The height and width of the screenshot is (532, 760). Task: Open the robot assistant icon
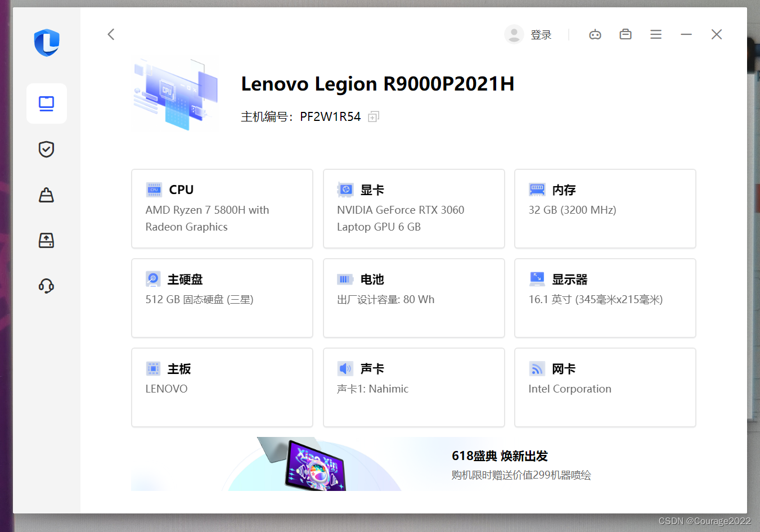tap(595, 35)
